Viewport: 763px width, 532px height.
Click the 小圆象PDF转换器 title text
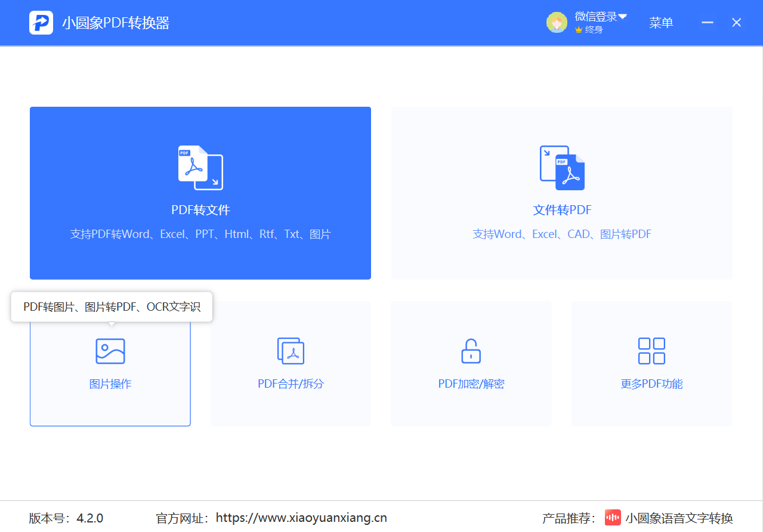click(116, 23)
